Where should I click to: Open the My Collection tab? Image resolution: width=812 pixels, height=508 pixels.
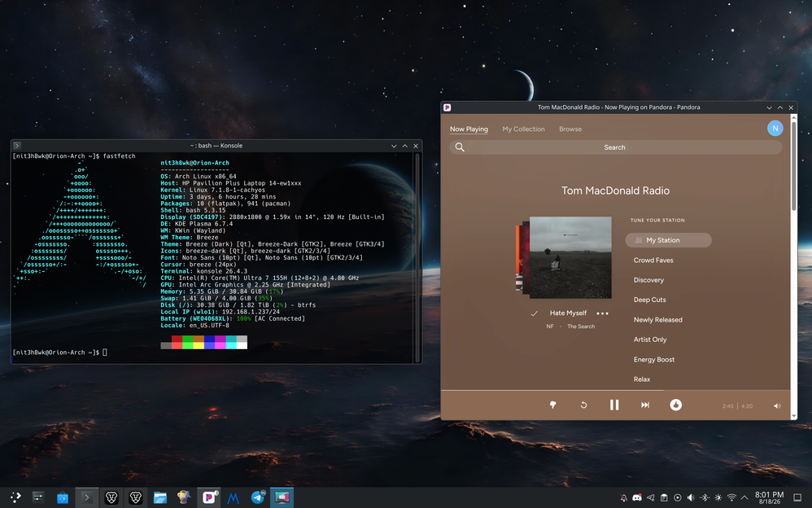coord(523,129)
